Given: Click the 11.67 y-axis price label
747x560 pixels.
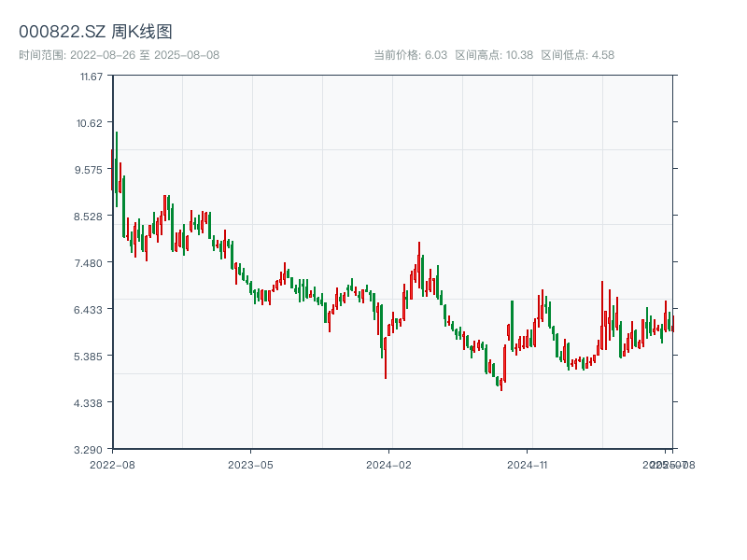Looking at the screenshot, I should point(92,76).
